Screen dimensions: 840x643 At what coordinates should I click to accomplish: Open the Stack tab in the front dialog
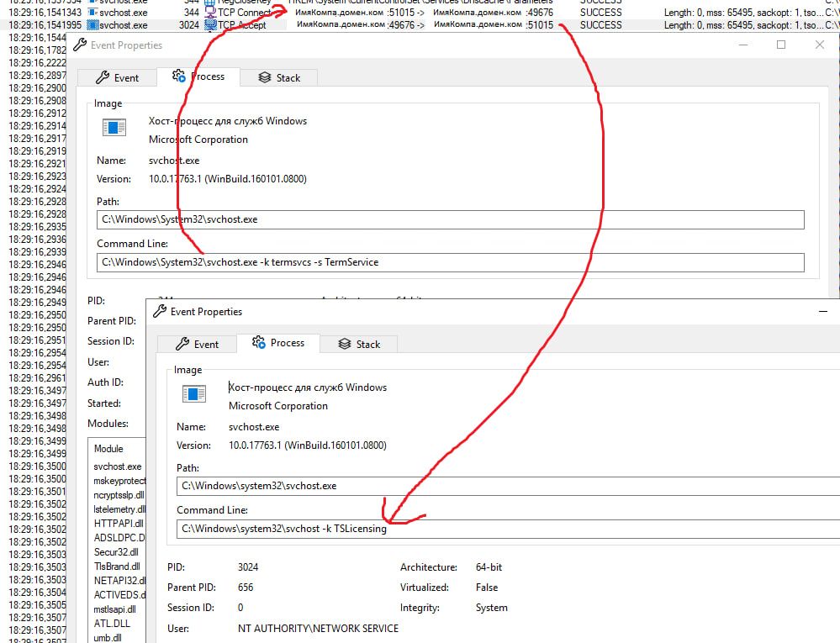[x=359, y=344]
